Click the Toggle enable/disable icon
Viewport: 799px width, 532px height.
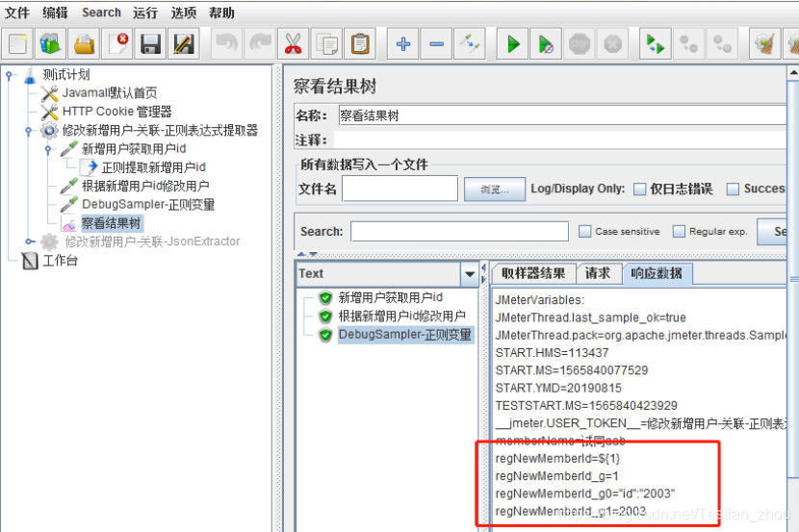pyautogui.click(x=470, y=44)
